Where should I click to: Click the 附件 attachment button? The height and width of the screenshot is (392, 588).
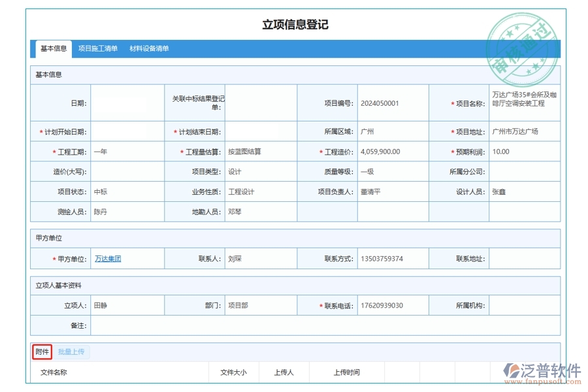pos(41,351)
